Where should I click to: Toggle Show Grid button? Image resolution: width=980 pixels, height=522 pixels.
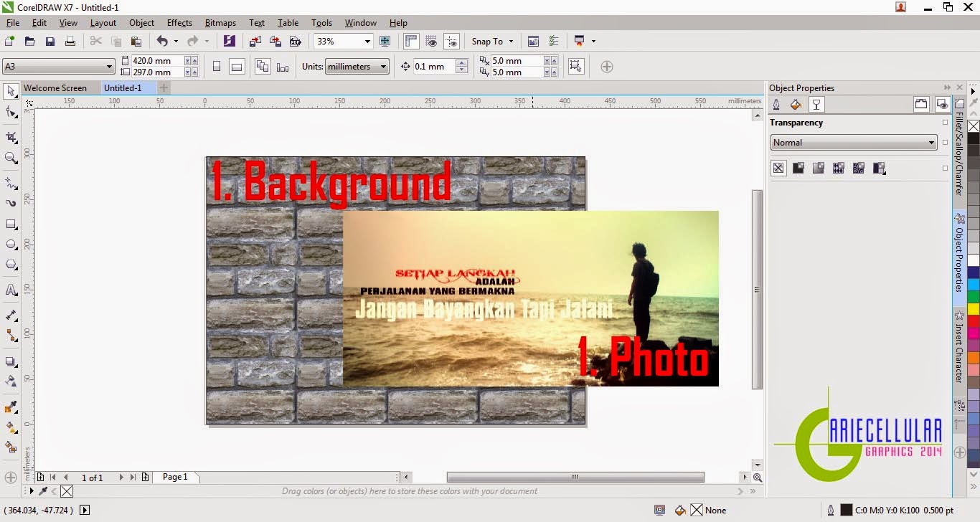[431, 42]
